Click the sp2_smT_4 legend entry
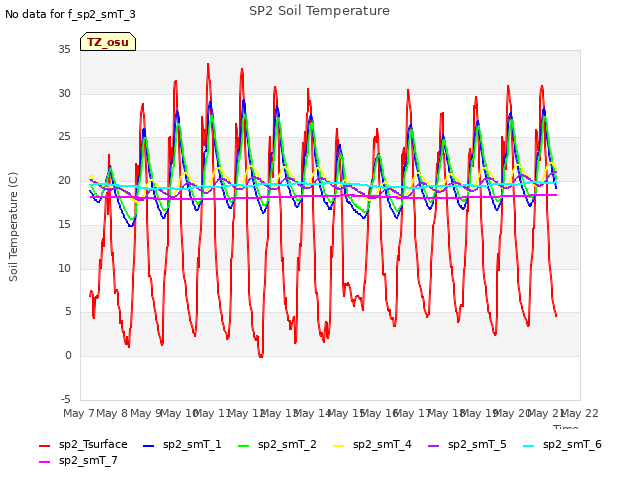The height and width of the screenshot is (480, 640). coord(372,444)
